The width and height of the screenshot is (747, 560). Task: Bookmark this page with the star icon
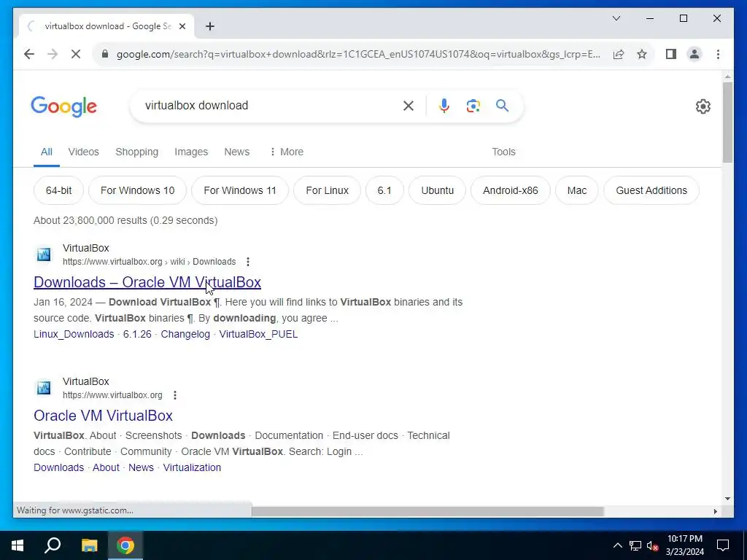642,54
